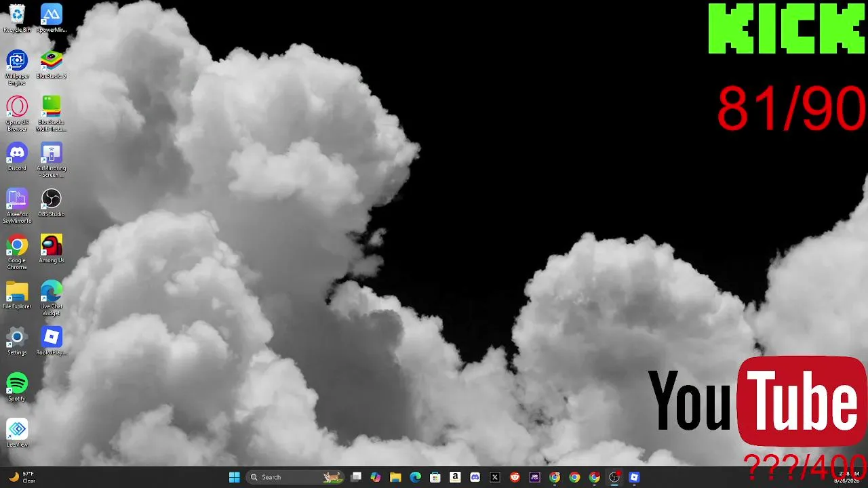
Task: Select the Spotify desktop shortcut
Action: (x=17, y=387)
